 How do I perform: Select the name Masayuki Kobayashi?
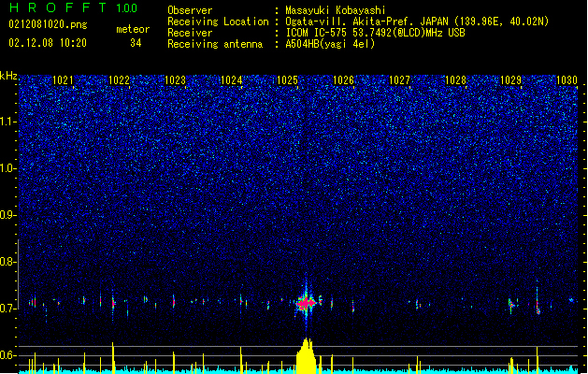click(x=336, y=10)
